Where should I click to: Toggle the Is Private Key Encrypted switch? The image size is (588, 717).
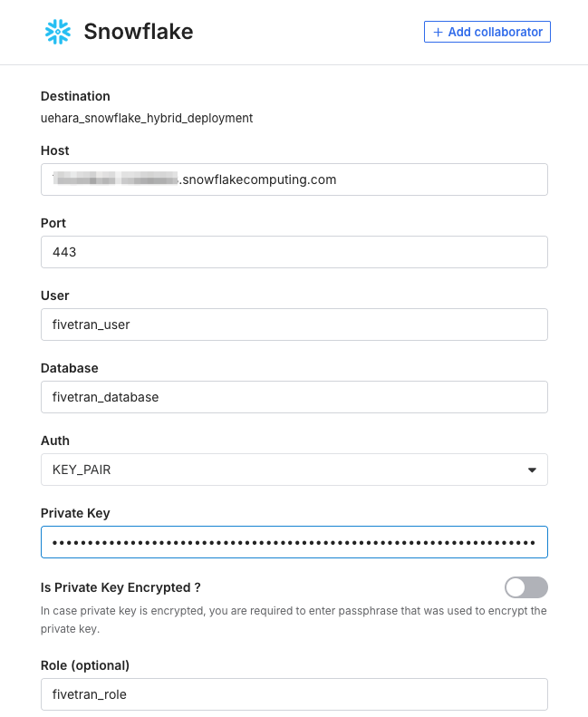click(525, 587)
